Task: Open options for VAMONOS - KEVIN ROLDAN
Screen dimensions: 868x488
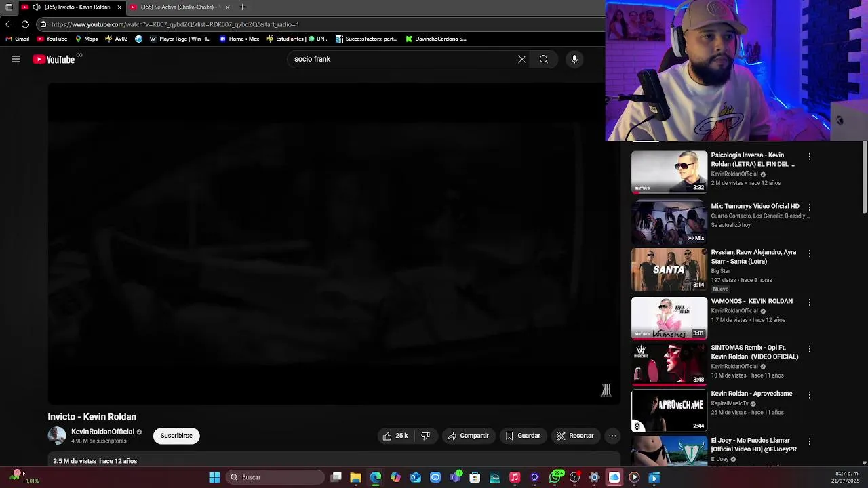Action: 809,302
